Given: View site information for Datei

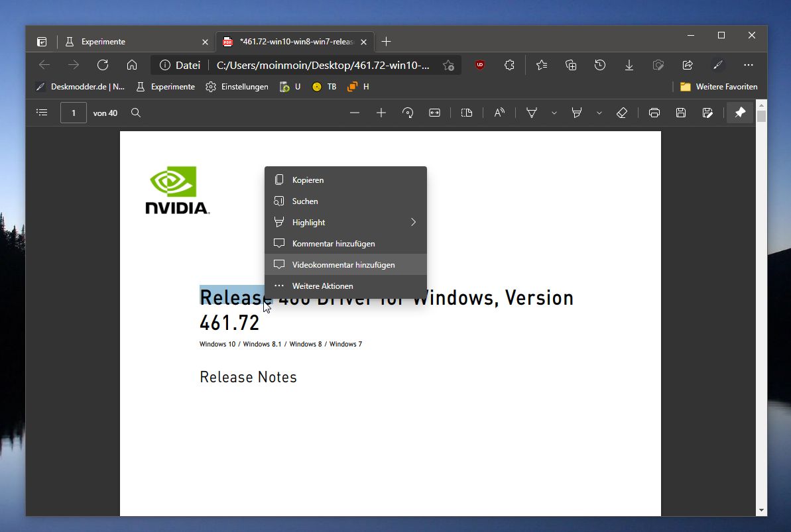Looking at the screenshot, I should (180, 65).
